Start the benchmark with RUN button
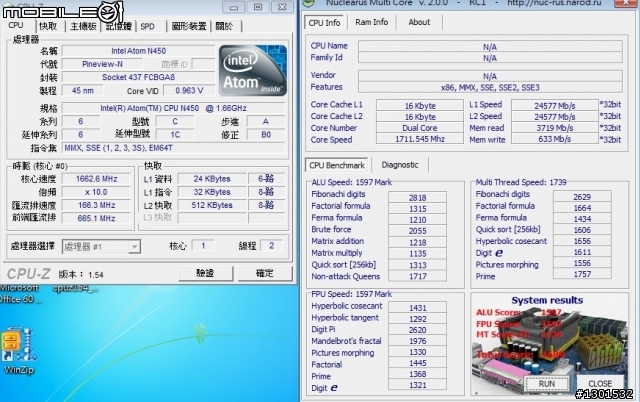 [547, 384]
